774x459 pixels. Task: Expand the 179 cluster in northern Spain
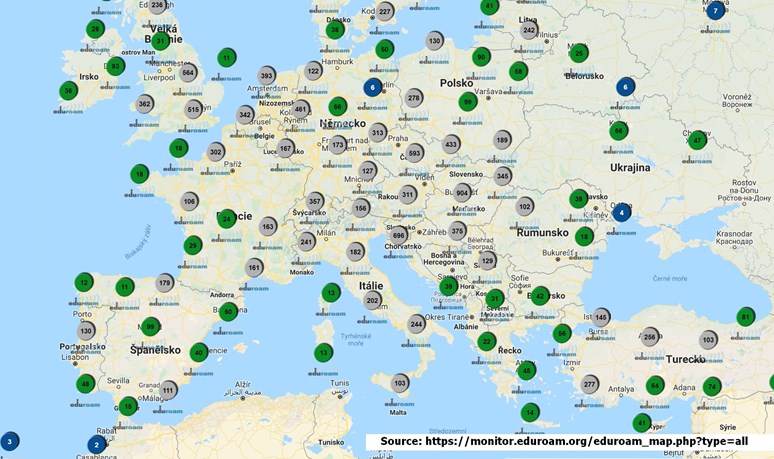click(165, 283)
